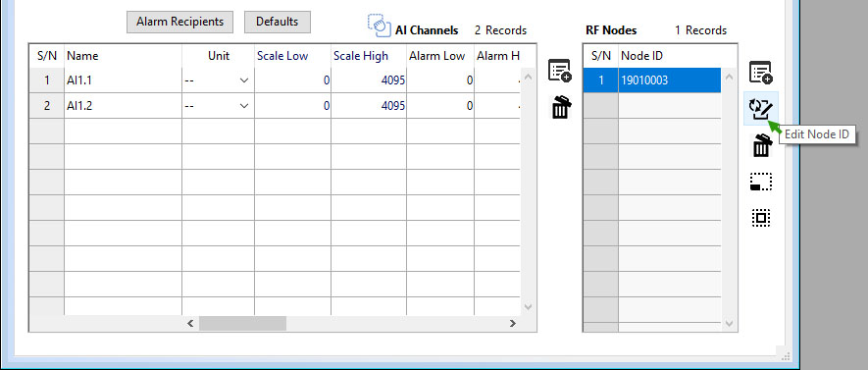Click AI Channels scroll left arrow
Image resolution: width=868 pixels, height=370 pixels.
pyautogui.click(x=190, y=324)
